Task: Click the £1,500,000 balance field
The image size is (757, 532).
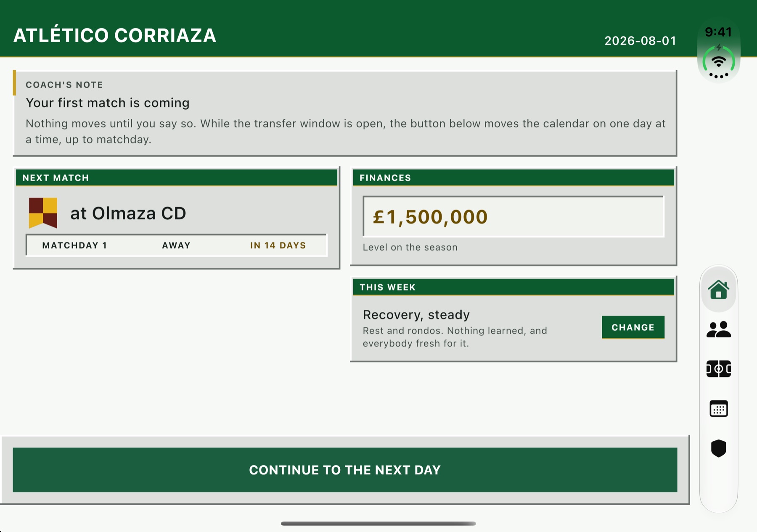Action: tap(513, 216)
